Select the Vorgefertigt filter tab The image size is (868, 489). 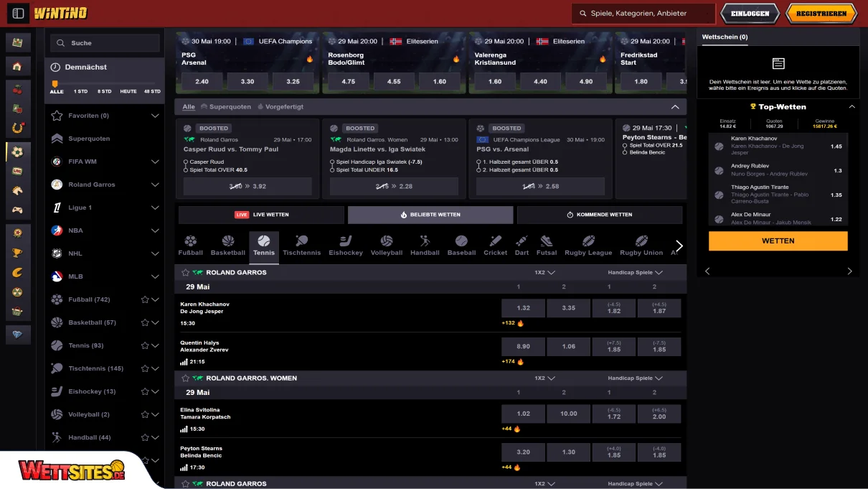coord(280,107)
